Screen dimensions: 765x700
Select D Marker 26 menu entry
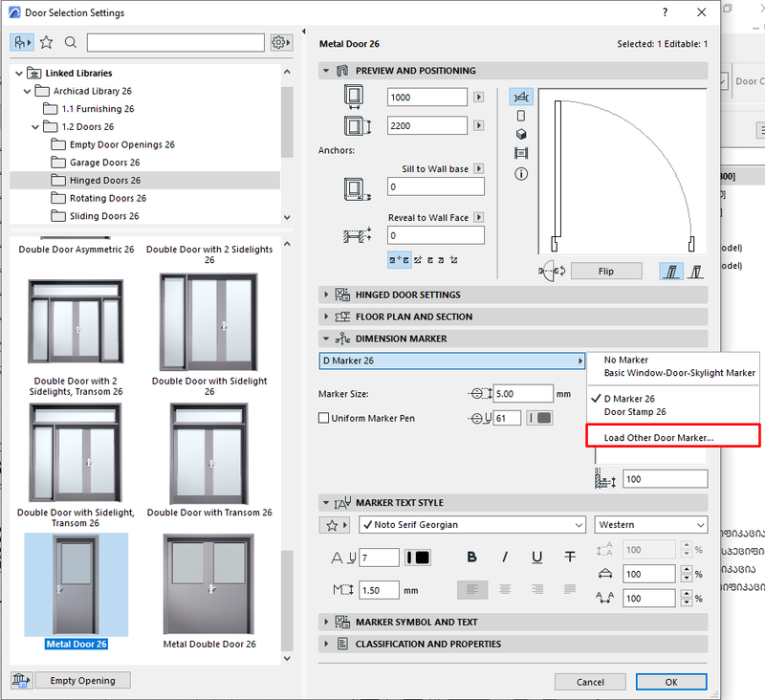tap(629, 399)
